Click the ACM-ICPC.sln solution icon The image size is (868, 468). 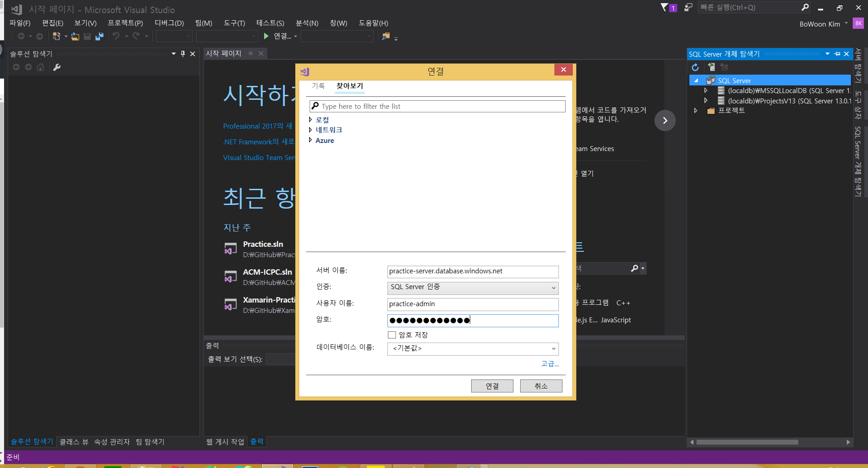(x=230, y=276)
